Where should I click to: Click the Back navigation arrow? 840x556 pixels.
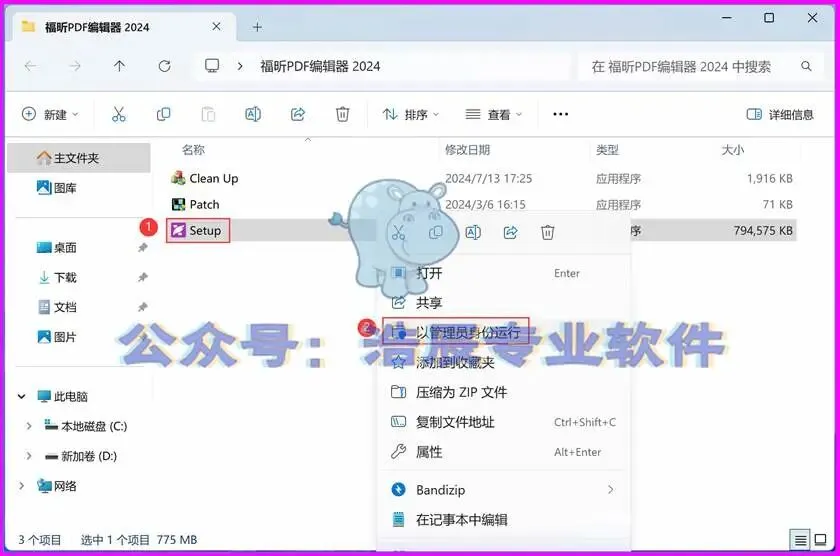[31, 66]
